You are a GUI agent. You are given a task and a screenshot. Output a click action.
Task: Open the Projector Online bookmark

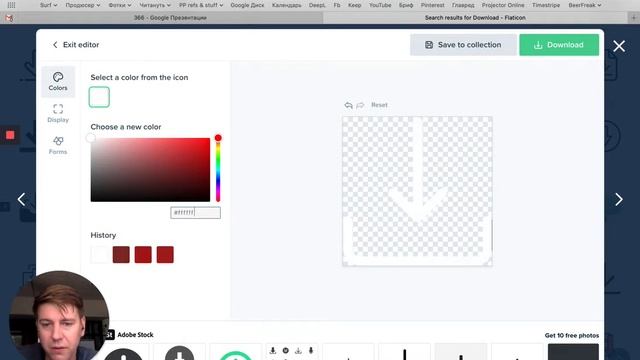(x=503, y=5)
